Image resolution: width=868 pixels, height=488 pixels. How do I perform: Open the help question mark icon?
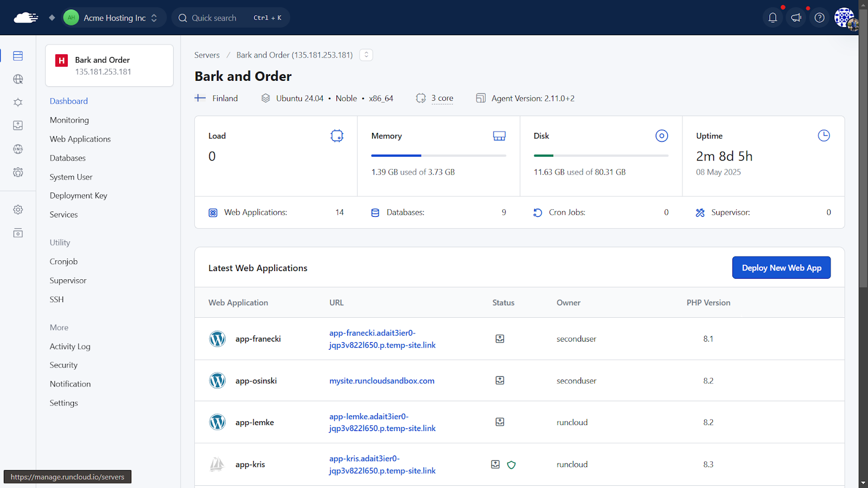(819, 18)
